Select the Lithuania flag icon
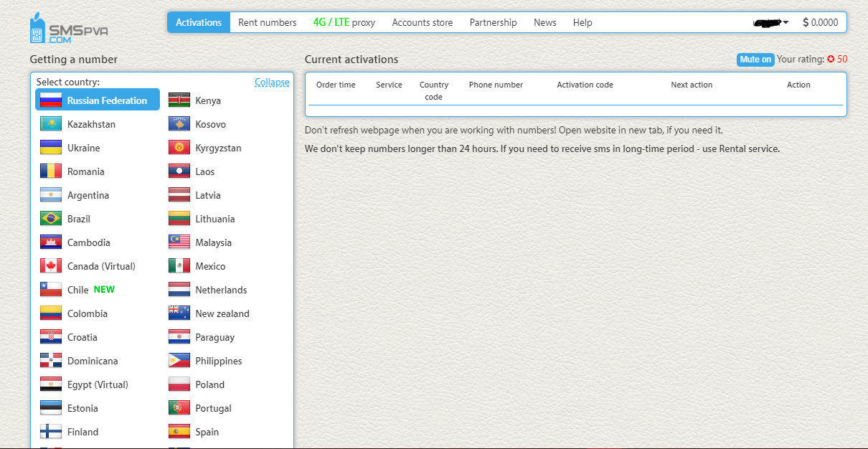 point(179,219)
